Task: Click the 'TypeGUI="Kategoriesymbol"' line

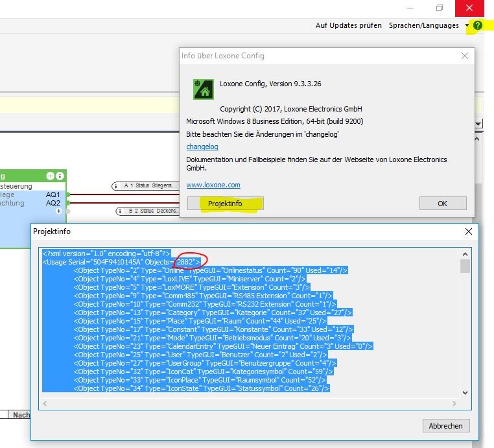Action: click(x=203, y=371)
